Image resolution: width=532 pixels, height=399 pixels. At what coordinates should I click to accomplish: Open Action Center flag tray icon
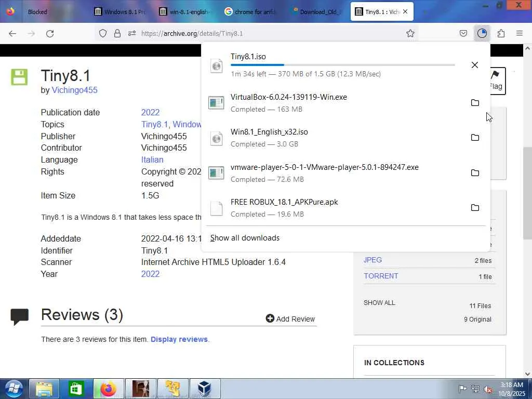tap(462, 389)
